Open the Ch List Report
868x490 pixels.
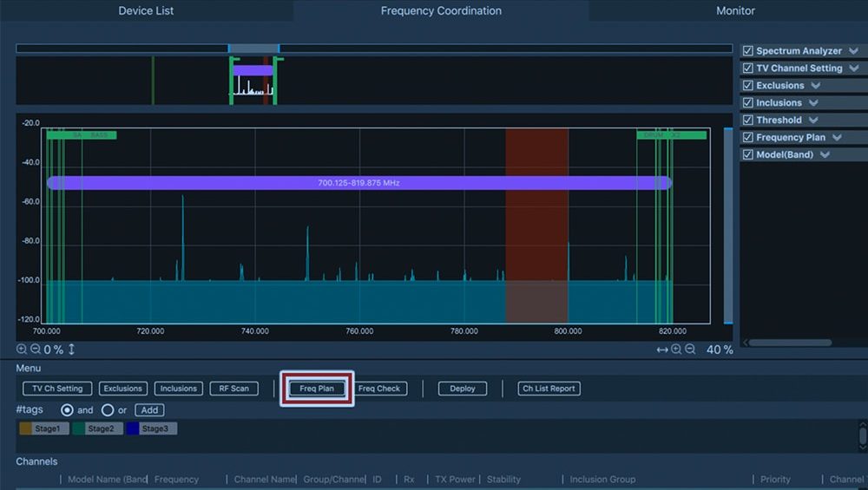tap(549, 389)
